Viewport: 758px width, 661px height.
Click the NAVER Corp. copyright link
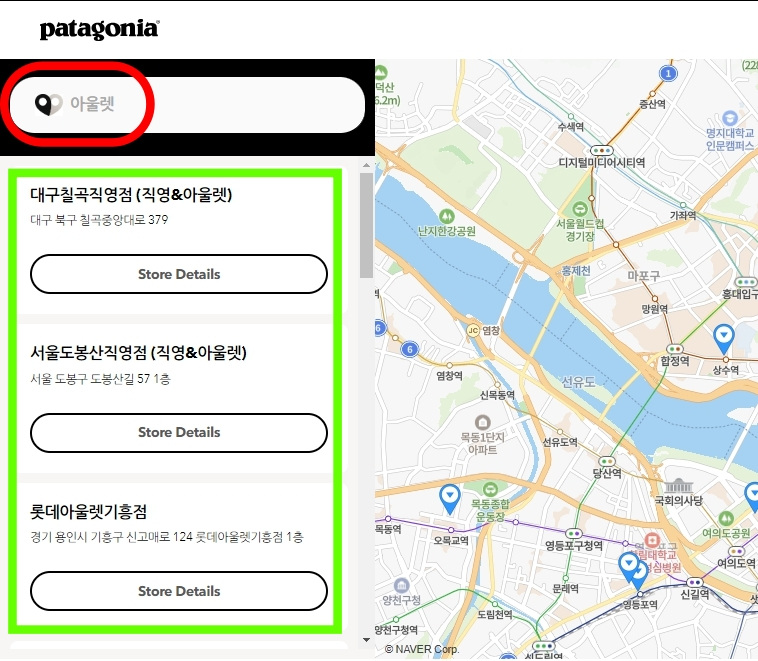coord(422,649)
